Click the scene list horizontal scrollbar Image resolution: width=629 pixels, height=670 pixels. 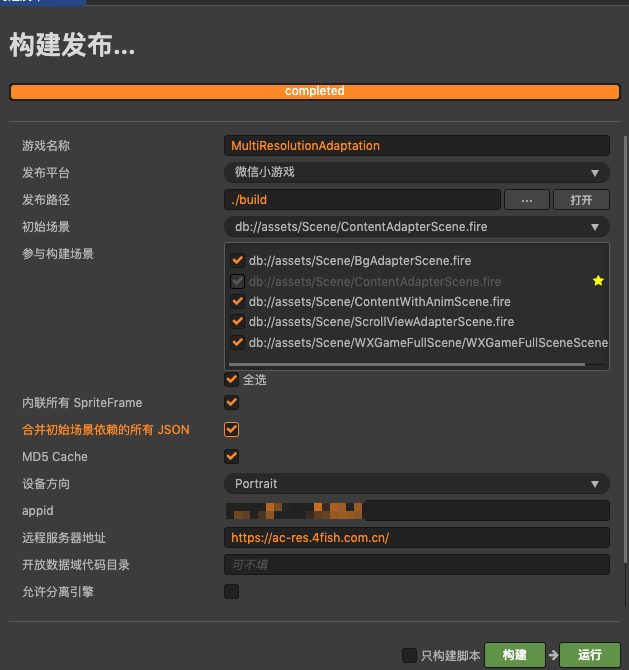coord(407,364)
